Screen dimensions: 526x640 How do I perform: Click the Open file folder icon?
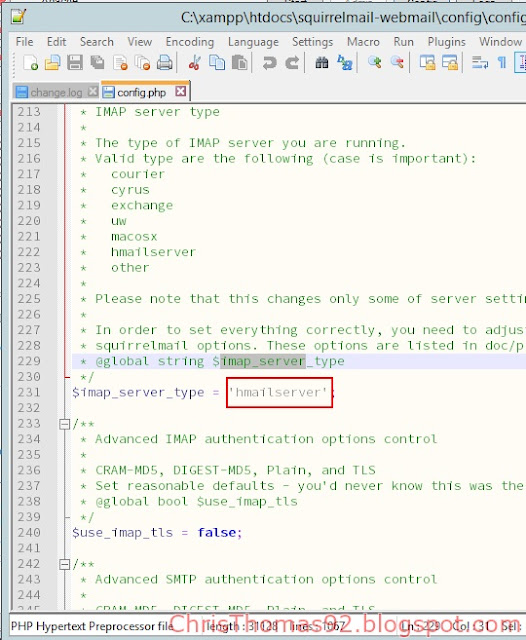53,63
